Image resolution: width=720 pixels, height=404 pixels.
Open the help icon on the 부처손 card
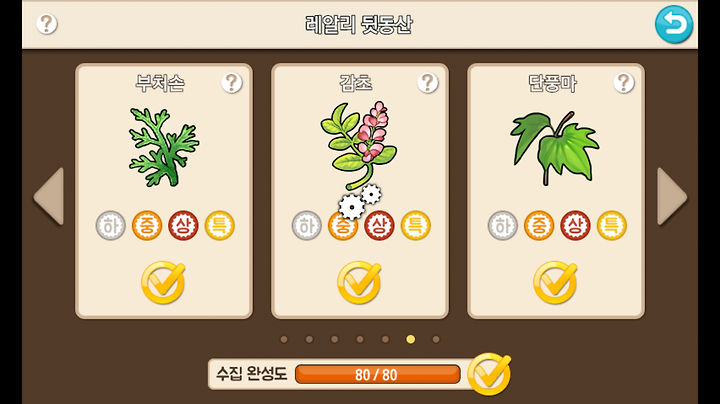pyautogui.click(x=232, y=83)
